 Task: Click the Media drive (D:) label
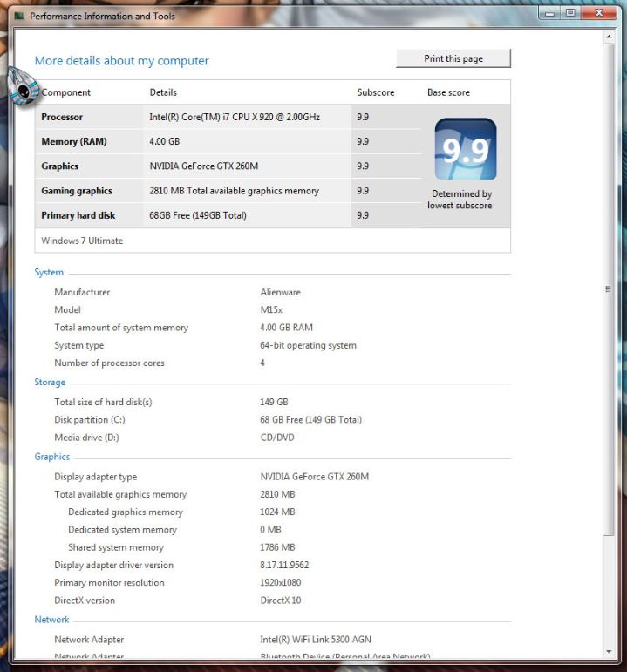click(86, 438)
